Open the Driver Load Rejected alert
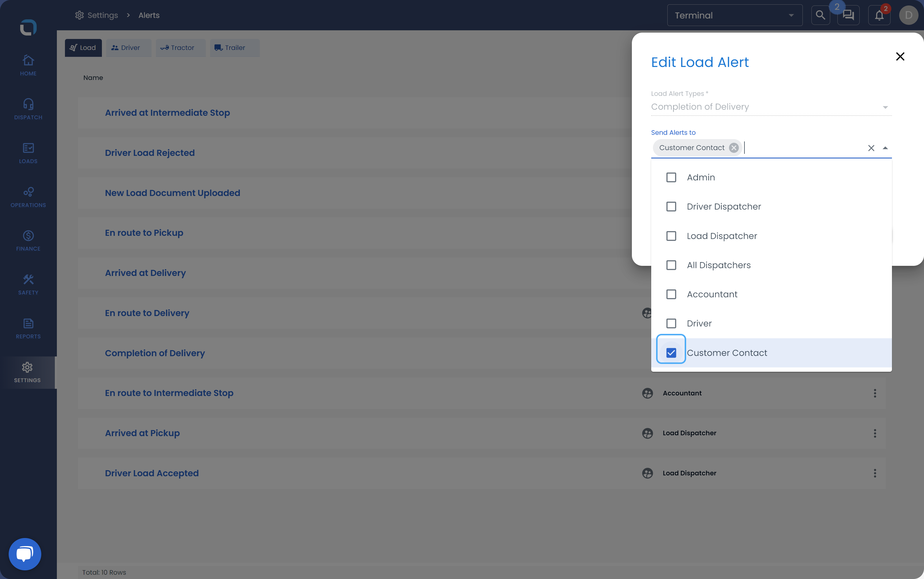 (150, 153)
